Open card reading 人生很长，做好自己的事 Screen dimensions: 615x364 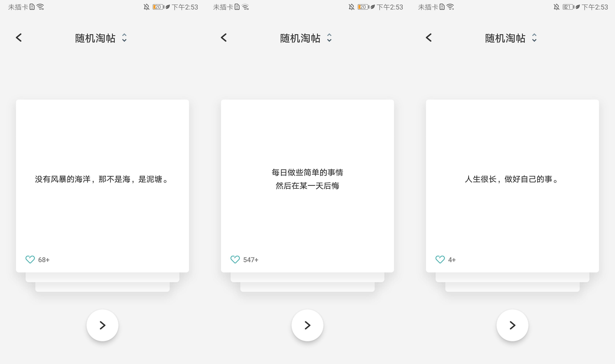coord(512,179)
